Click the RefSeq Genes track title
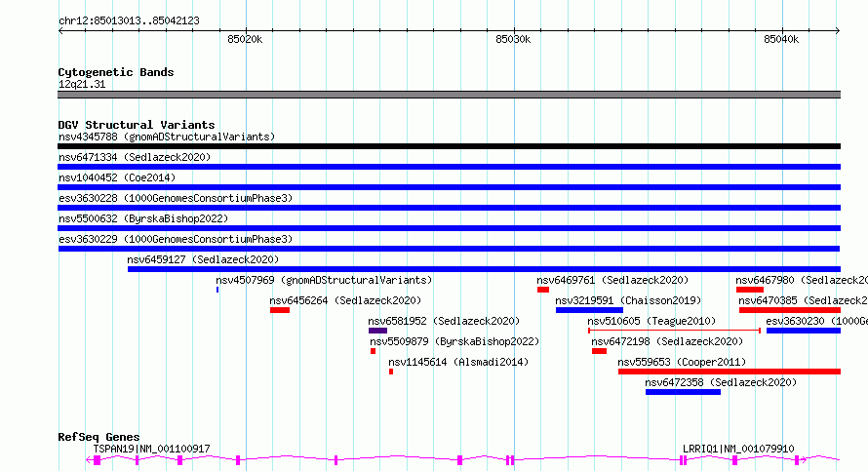The height and width of the screenshot is (471, 868). (99, 437)
